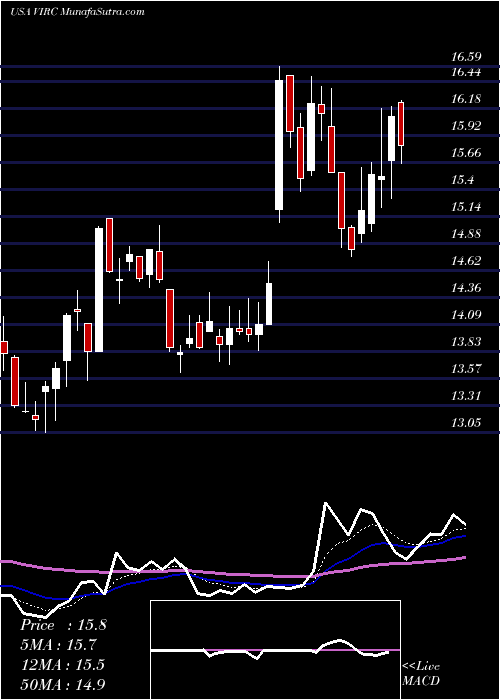Click the '<<Live MACD' label

tap(421, 674)
